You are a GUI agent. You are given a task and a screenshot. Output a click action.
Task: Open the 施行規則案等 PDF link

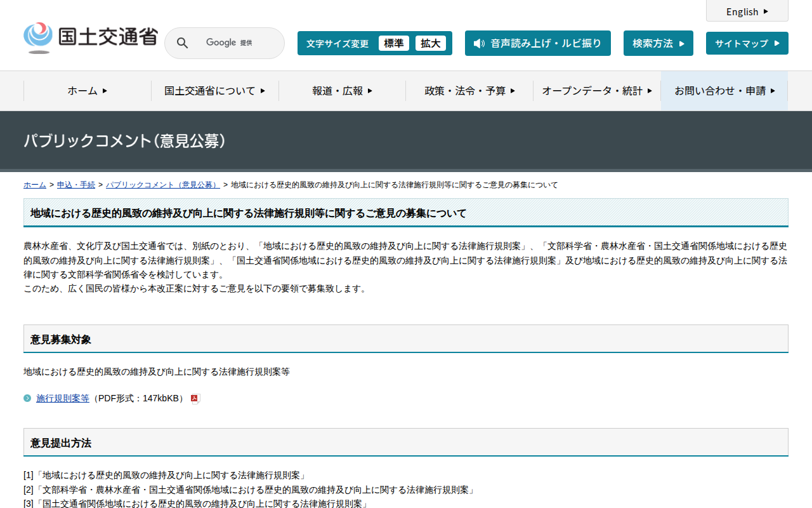pos(63,398)
